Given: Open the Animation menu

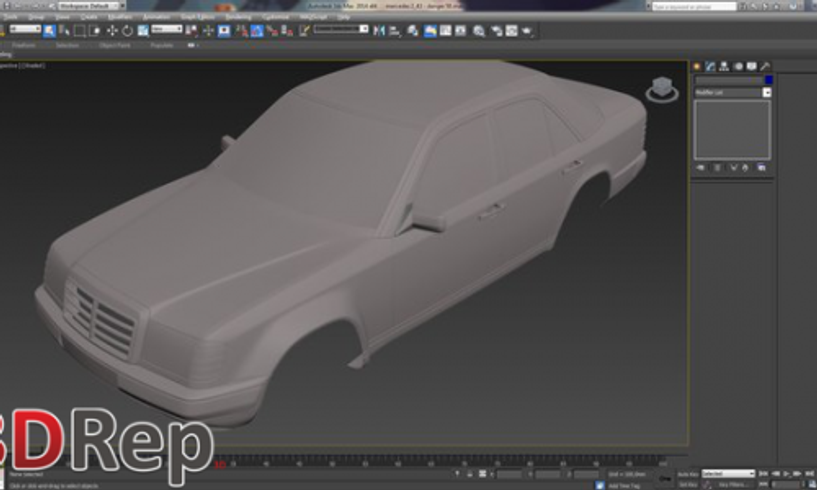Looking at the screenshot, I should tap(155, 17).
